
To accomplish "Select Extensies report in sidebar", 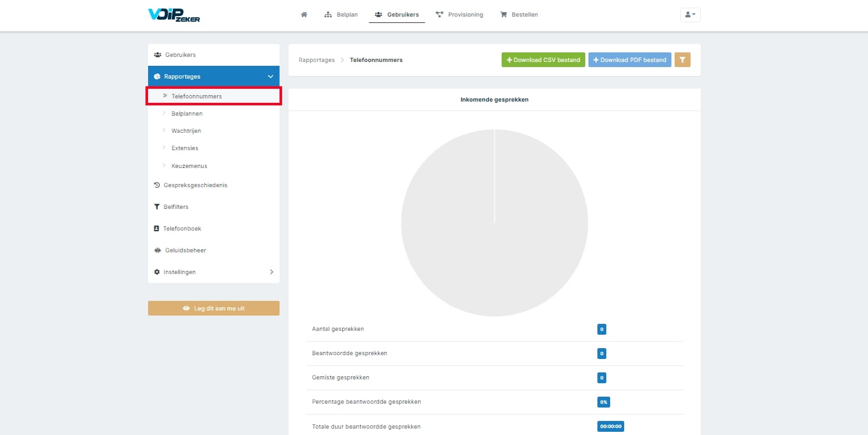I will point(214,148).
